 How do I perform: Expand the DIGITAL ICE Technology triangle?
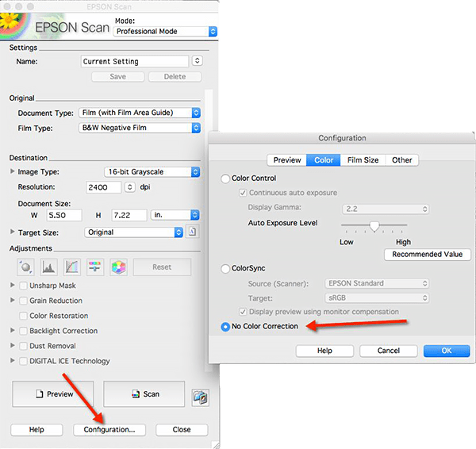point(13,360)
